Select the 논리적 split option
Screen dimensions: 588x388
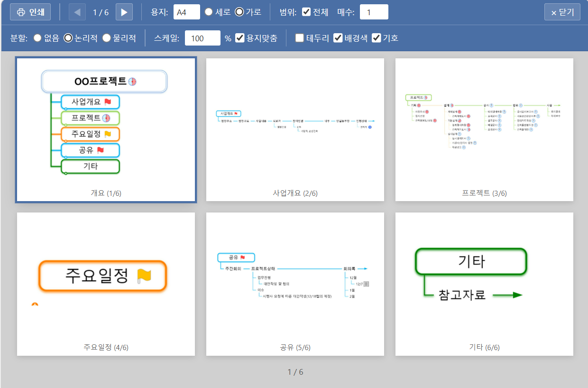[69, 38]
